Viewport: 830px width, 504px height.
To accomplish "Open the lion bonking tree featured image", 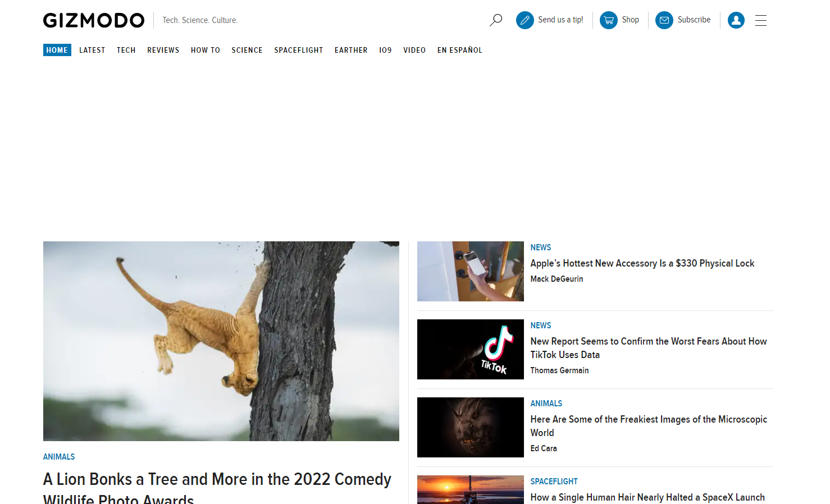I will [x=221, y=341].
